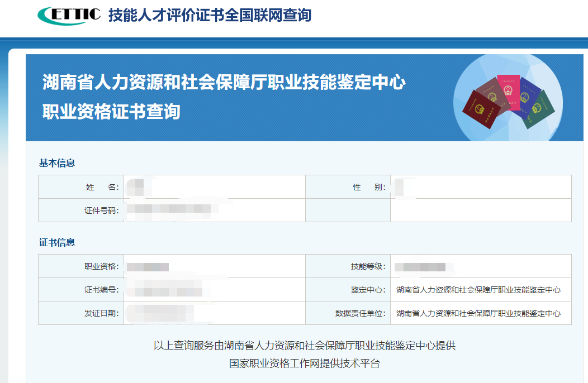The width and height of the screenshot is (588, 383).
Task: Click the blurred 证件号码 value
Action: coord(169,210)
